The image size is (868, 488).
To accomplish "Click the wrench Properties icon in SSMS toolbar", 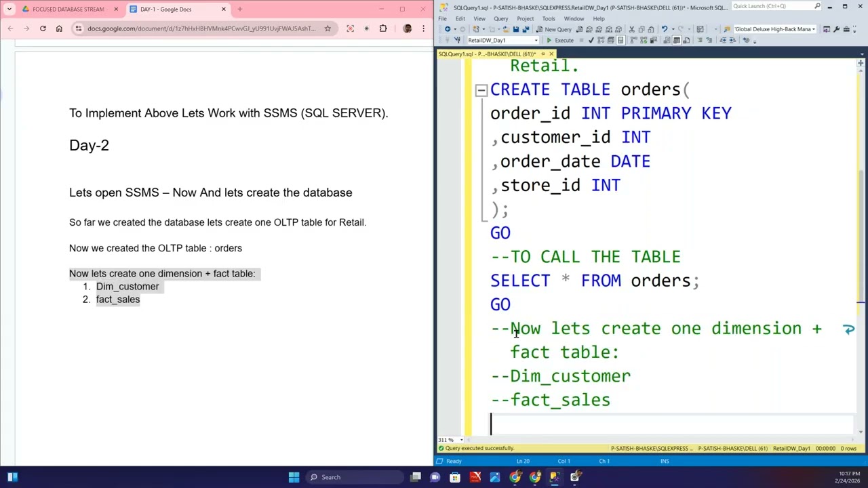I will click(837, 29).
